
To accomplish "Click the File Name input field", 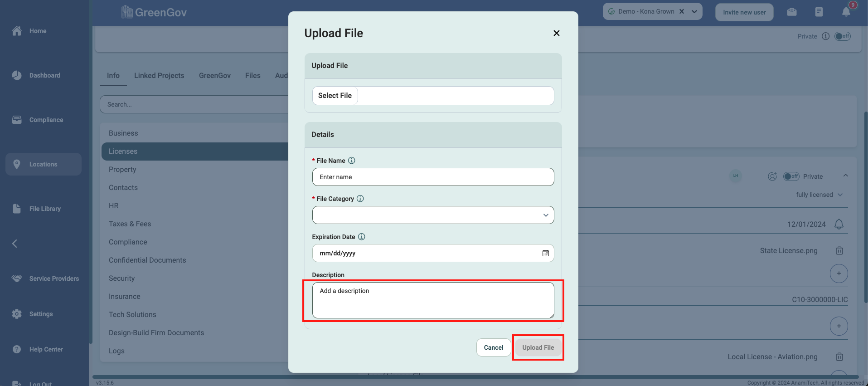I will click(433, 177).
